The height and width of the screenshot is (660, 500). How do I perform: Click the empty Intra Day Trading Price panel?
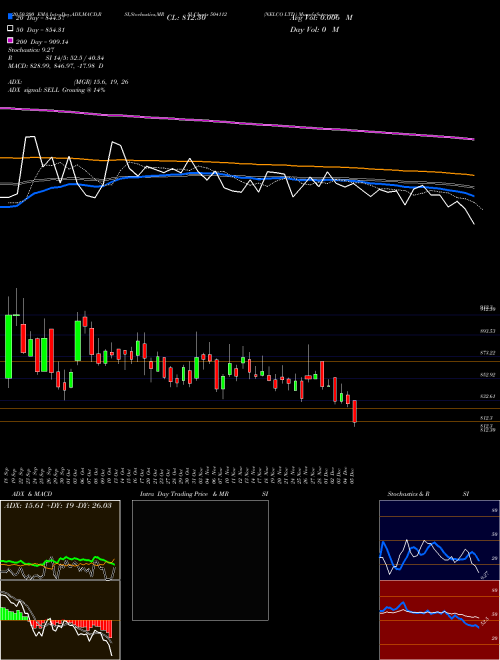coord(200,560)
